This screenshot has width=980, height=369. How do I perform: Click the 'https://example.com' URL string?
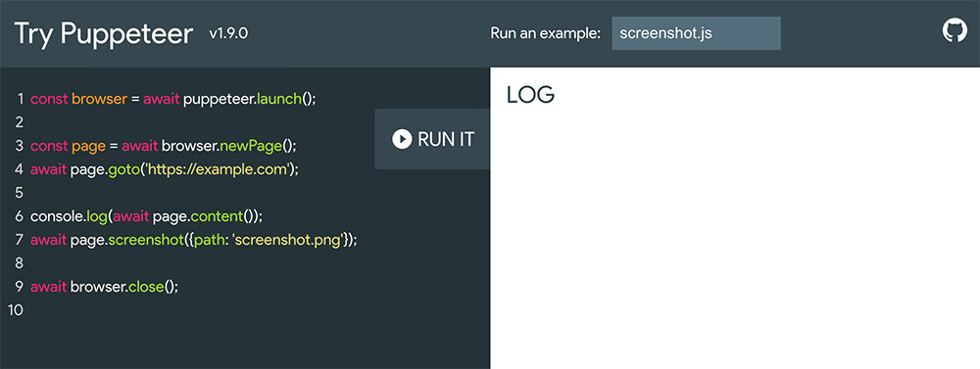(217, 169)
